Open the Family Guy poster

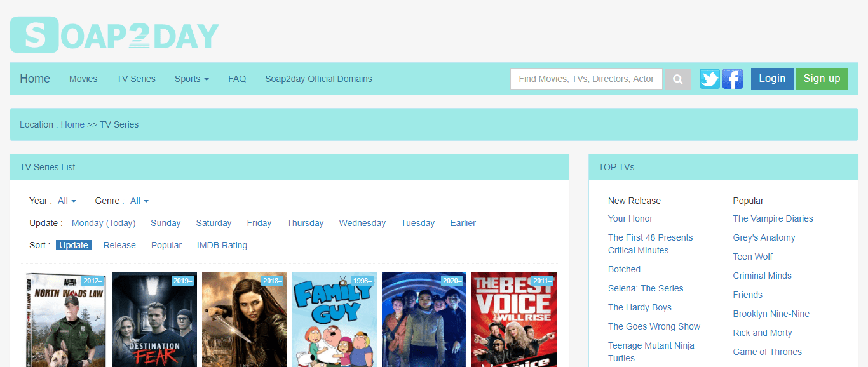(x=334, y=320)
